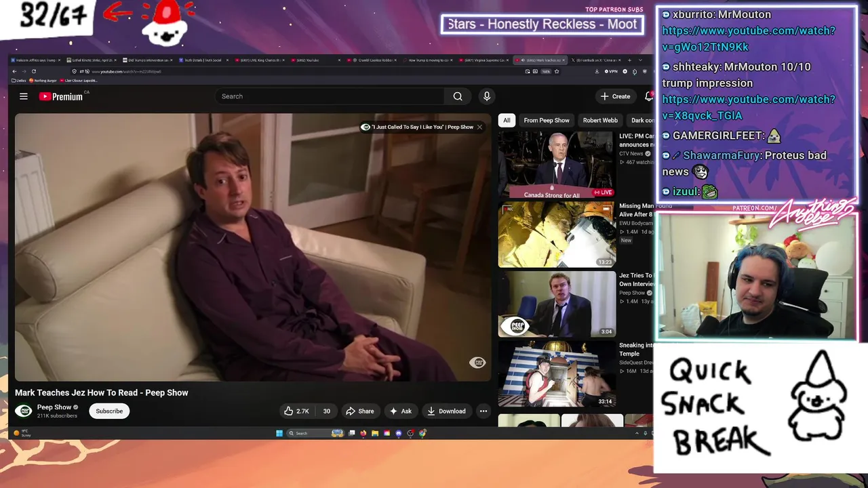The image size is (868, 488).
Task: Open browser downloads icon
Action: pos(597,71)
